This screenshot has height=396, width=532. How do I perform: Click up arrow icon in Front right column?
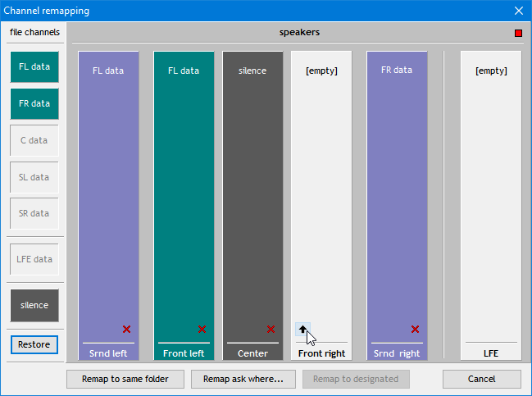(302, 329)
